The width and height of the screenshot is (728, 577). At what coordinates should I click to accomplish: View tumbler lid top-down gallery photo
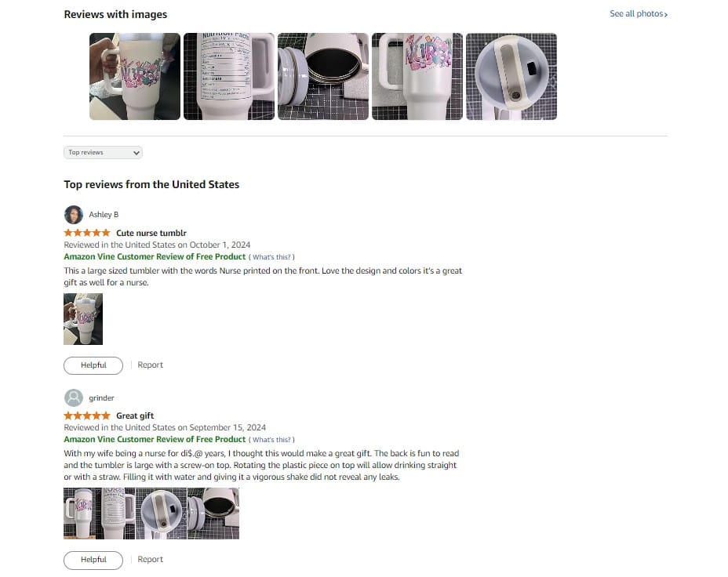pyautogui.click(x=511, y=77)
